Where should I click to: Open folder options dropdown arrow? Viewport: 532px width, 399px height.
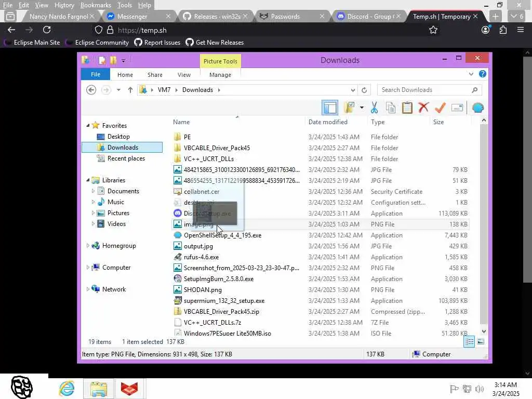(362, 108)
